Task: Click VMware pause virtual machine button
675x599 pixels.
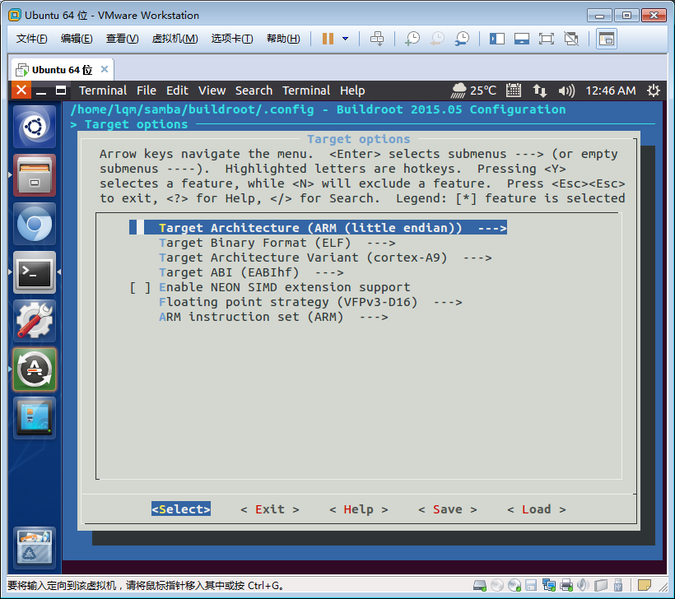Action: click(328, 39)
